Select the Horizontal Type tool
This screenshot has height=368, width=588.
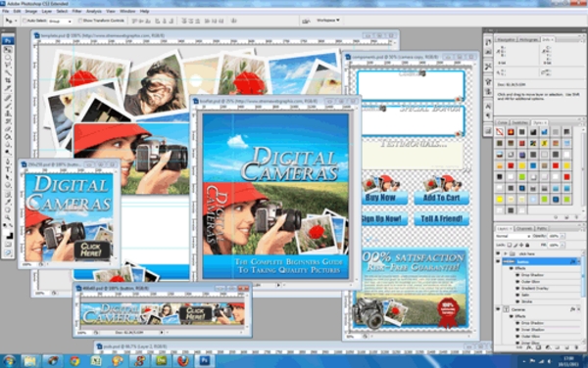pos(8,169)
